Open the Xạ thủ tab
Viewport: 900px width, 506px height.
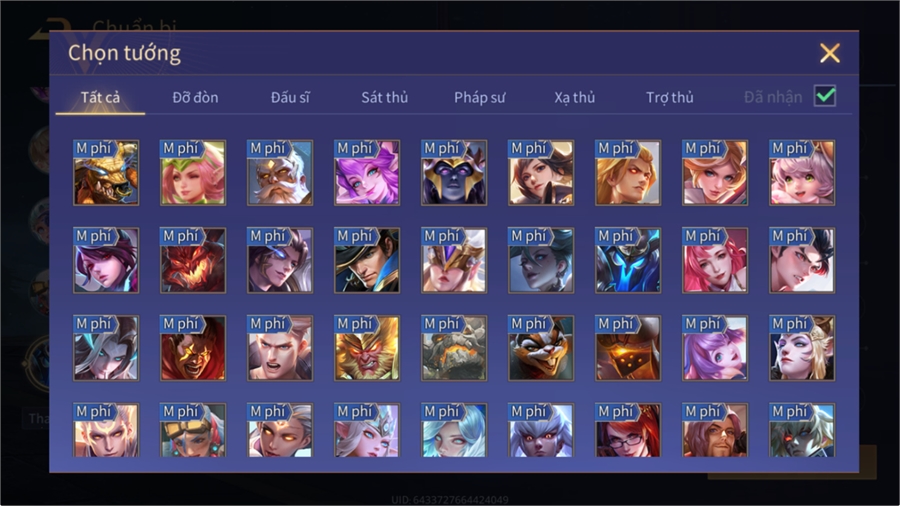pos(575,98)
